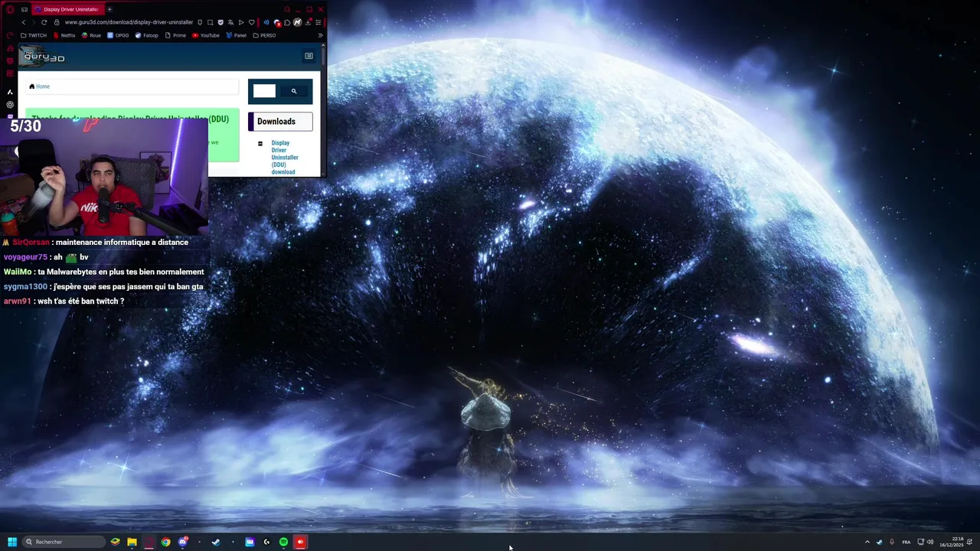
Task: Open the Faloop bookmark
Action: 147,35
